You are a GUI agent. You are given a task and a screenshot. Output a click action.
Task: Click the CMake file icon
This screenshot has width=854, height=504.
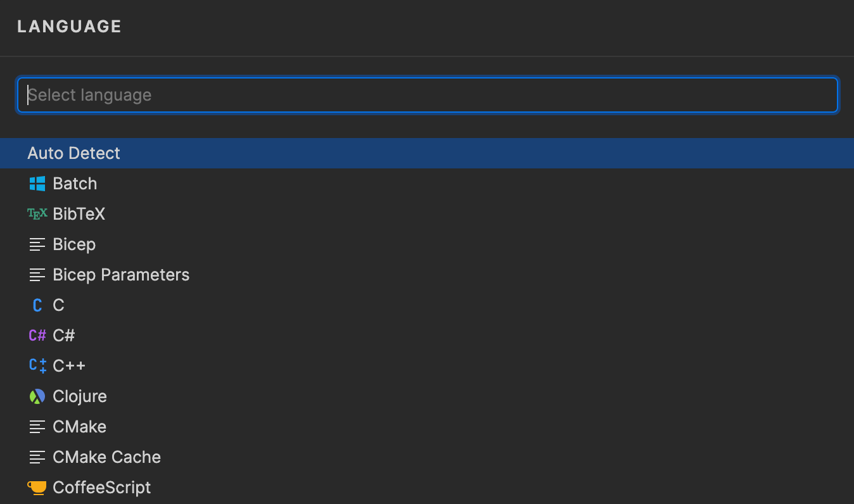(x=37, y=426)
